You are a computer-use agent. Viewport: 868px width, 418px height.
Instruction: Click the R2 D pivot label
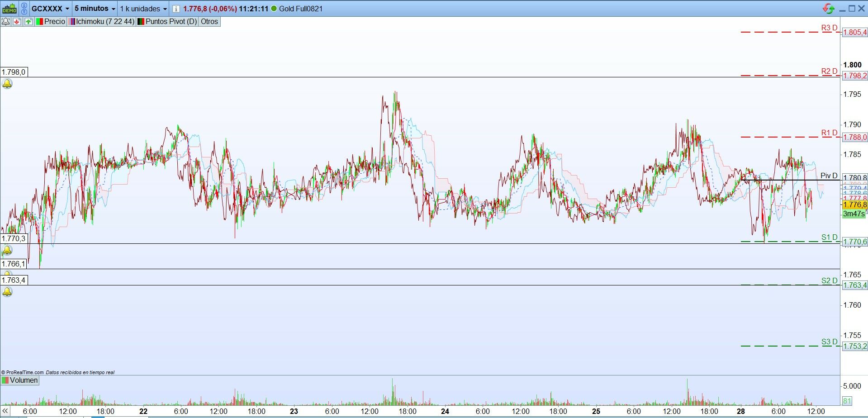830,71
